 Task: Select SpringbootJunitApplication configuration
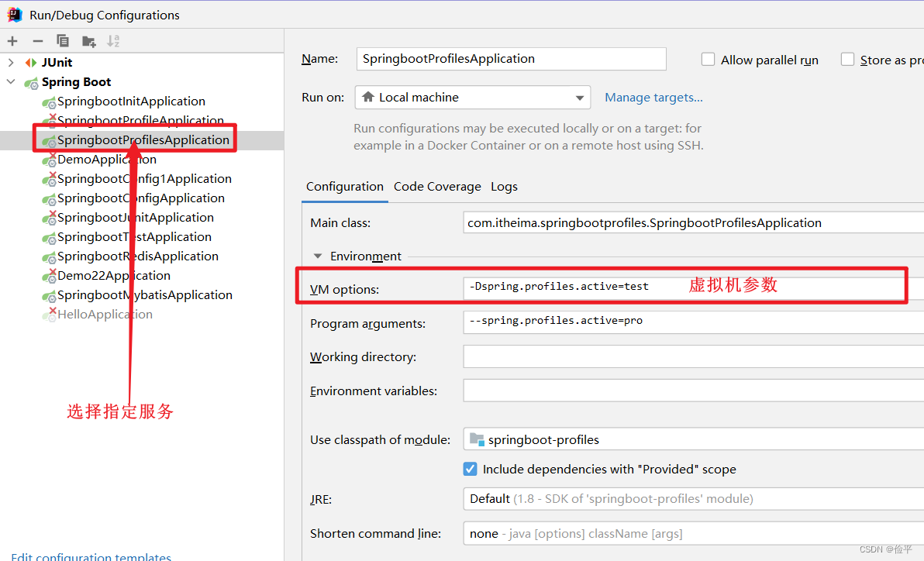[x=136, y=218]
